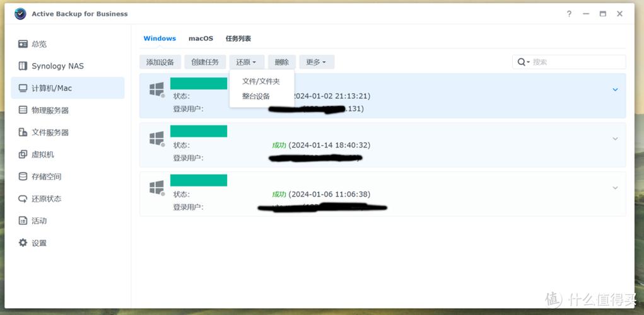
Task: Click the 添加设备 button
Action: coord(160,62)
